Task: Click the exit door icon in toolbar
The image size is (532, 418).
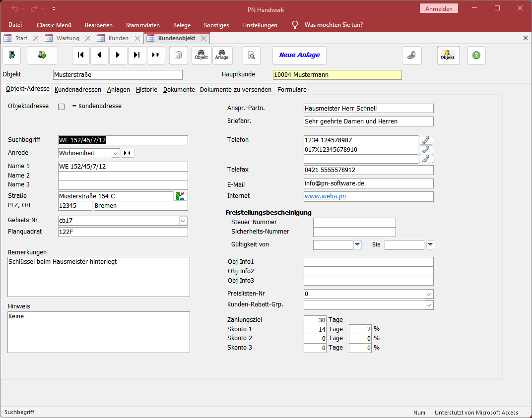Action: [12, 55]
